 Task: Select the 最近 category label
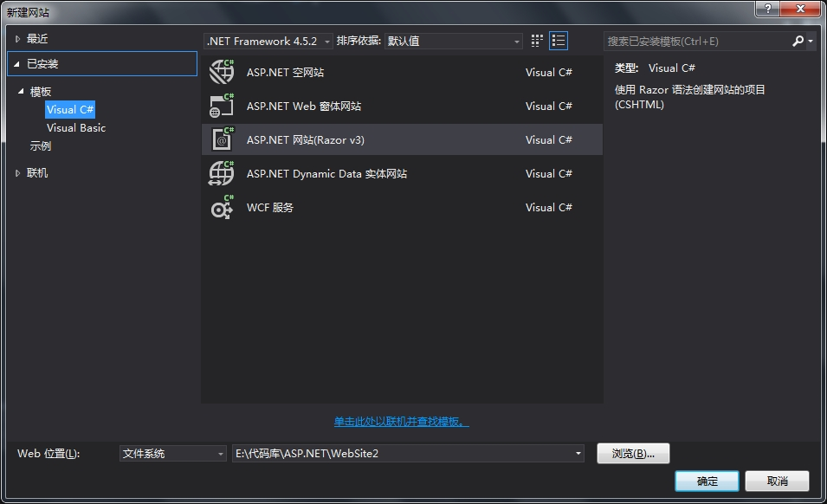[x=37, y=38]
